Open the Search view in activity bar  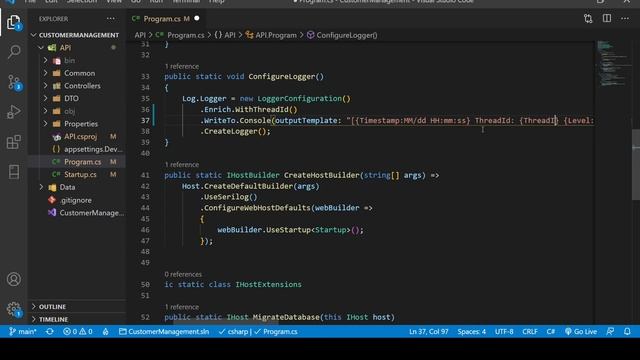(x=14, y=52)
